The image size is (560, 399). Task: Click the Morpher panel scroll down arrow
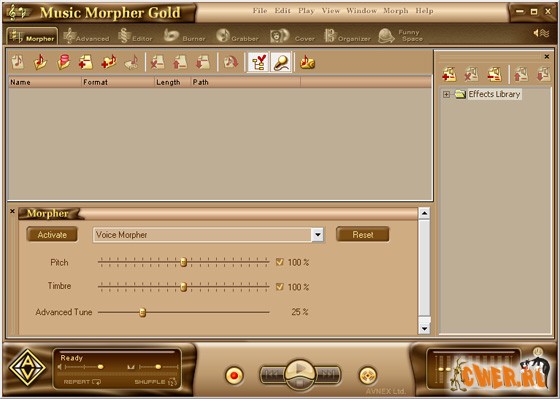(x=424, y=328)
